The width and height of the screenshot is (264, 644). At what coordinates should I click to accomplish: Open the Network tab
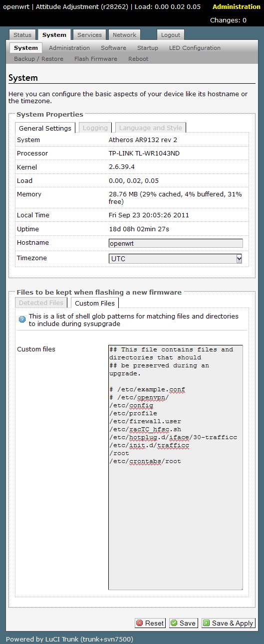124,35
